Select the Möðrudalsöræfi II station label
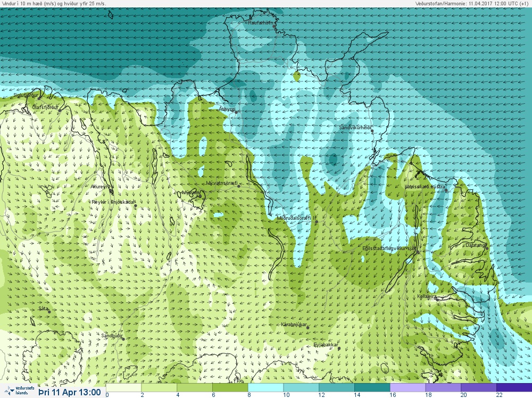Screen dimensions: 532x398 [x=296, y=218]
